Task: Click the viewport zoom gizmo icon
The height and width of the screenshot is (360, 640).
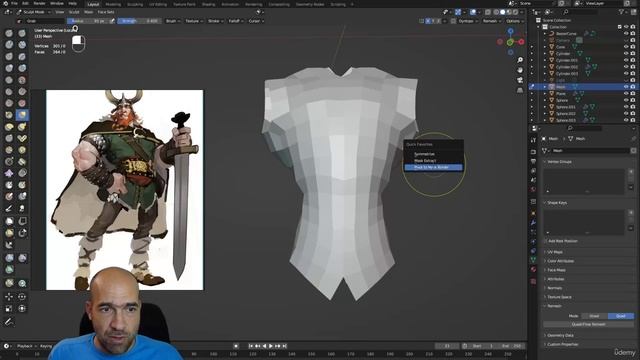Action: (x=520, y=60)
